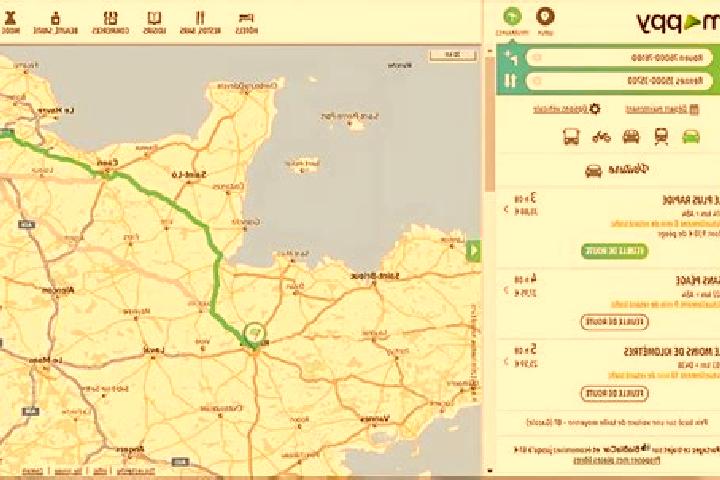720x480 pixels.
Task: Open the green Feuille de route button
Action: click(614, 251)
